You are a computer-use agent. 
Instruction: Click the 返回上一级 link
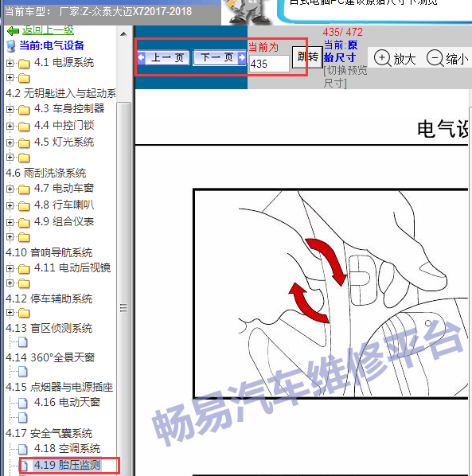click(48, 30)
